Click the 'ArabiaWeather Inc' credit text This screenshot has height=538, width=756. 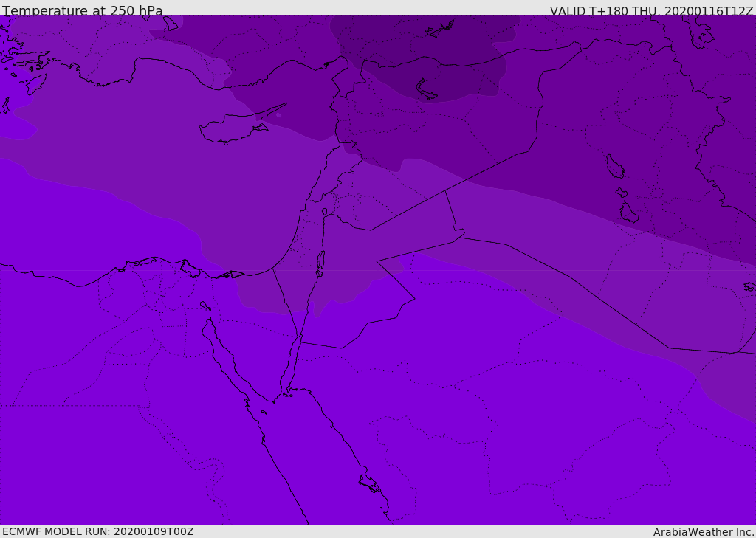click(703, 532)
